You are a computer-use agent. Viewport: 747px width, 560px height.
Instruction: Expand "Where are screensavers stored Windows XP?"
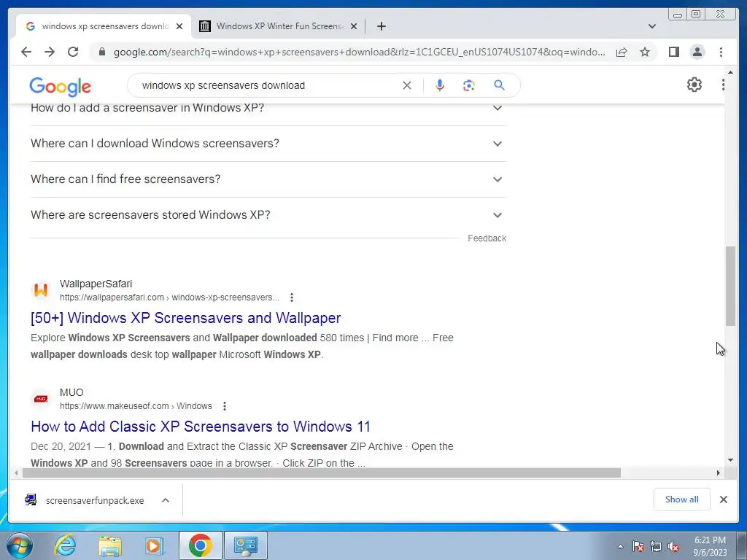pos(268,215)
